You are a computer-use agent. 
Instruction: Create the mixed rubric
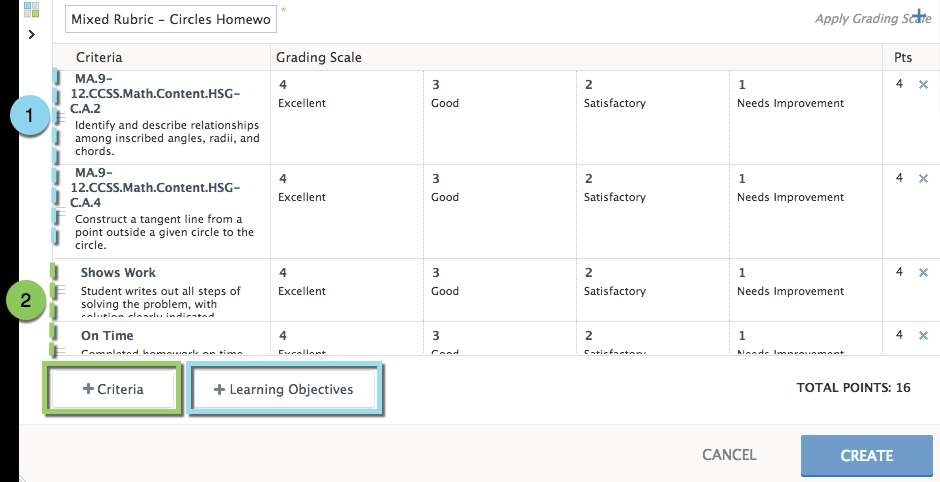pyautogui.click(x=866, y=456)
